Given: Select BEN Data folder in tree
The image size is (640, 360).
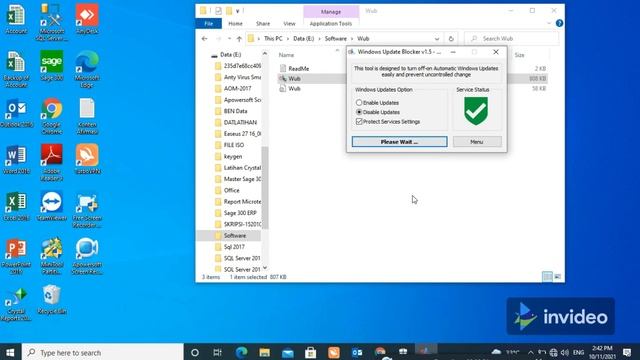Looking at the screenshot, I should pyautogui.click(x=236, y=111).
